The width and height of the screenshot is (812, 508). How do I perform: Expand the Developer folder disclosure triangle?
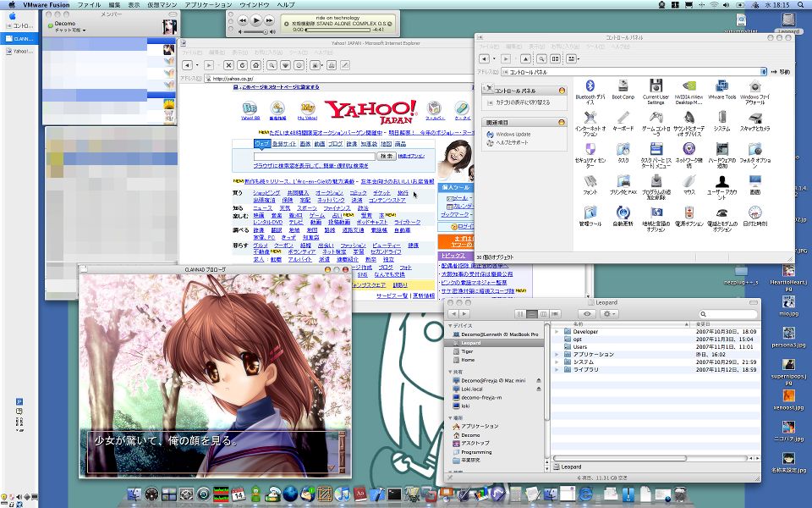tap(557, 332)
